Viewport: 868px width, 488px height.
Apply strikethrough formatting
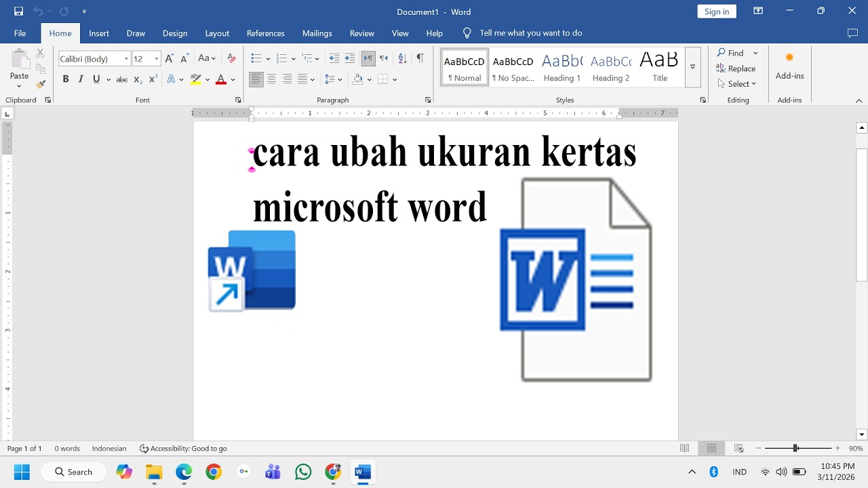pyautogui.click(x=122, y=79)
